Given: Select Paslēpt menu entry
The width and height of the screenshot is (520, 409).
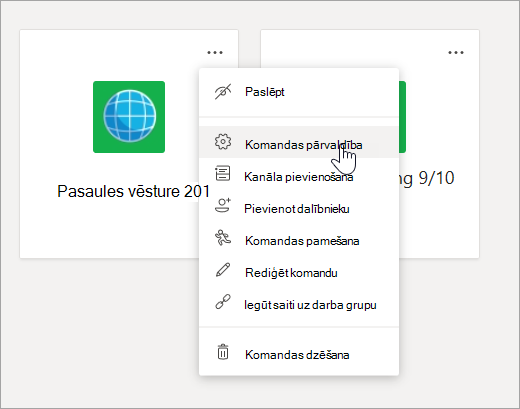Looking at the screenshot, I should [299, 92].
